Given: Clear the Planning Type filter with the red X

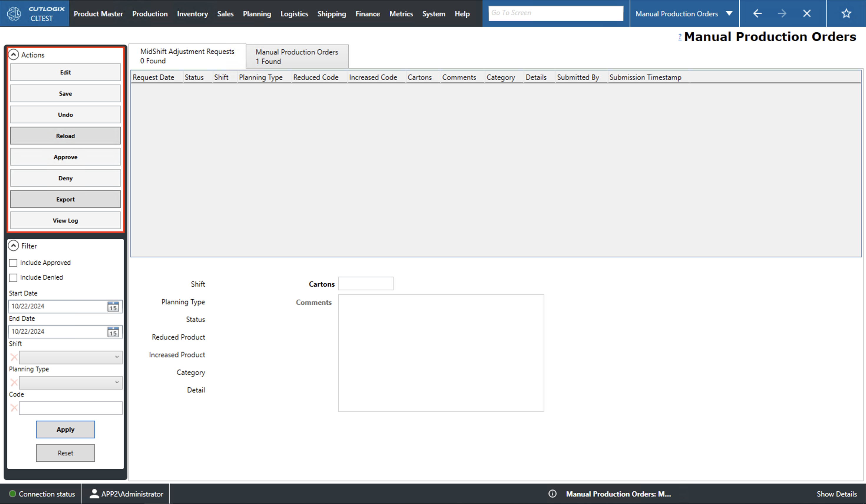Looking at the screenshot, I should [x=14, y=382].
